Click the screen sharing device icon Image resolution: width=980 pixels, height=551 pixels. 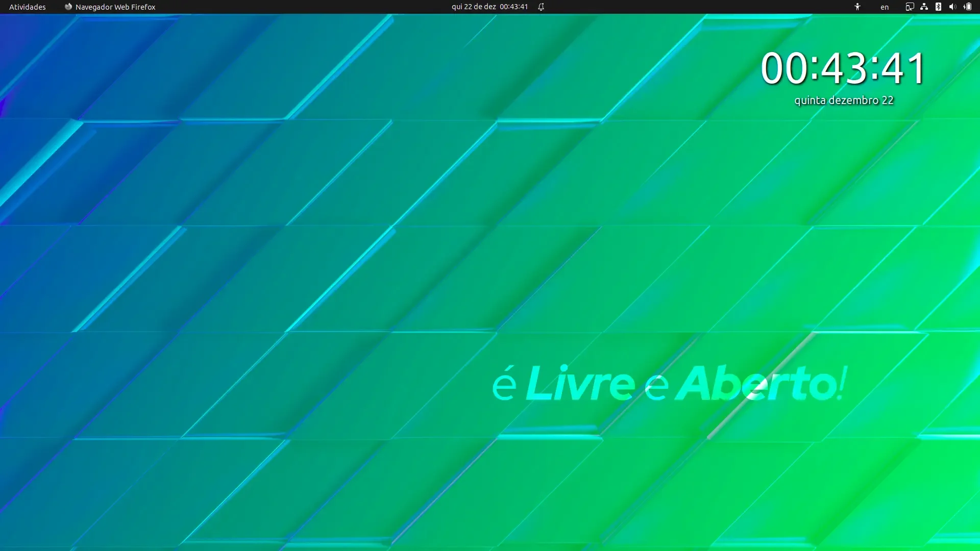pos(910,7)
